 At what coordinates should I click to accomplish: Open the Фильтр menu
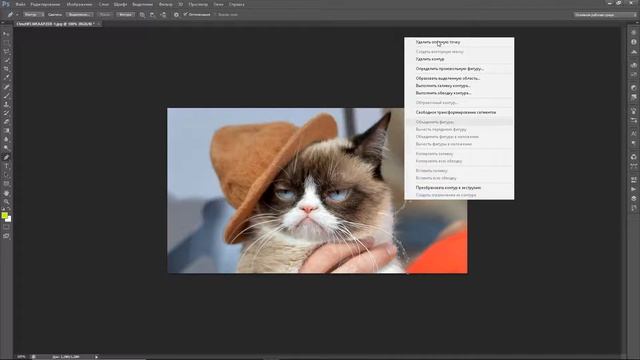[x=165, y=4]
